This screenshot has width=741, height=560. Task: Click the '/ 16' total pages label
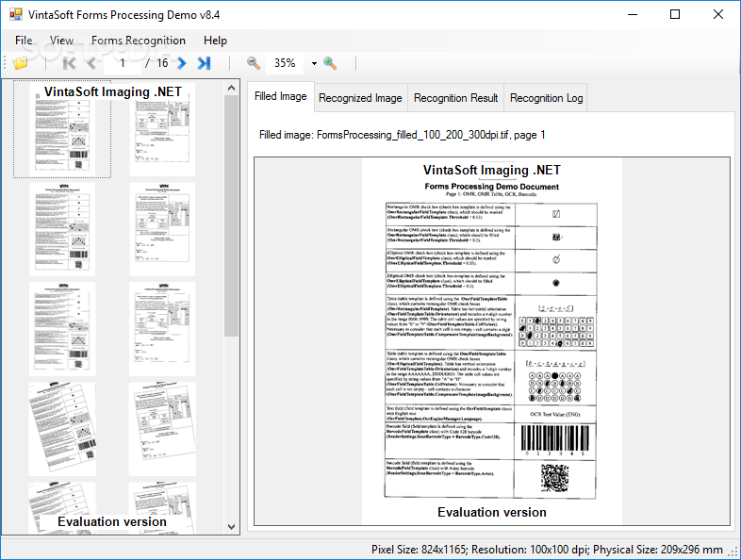tap(156, 63)
